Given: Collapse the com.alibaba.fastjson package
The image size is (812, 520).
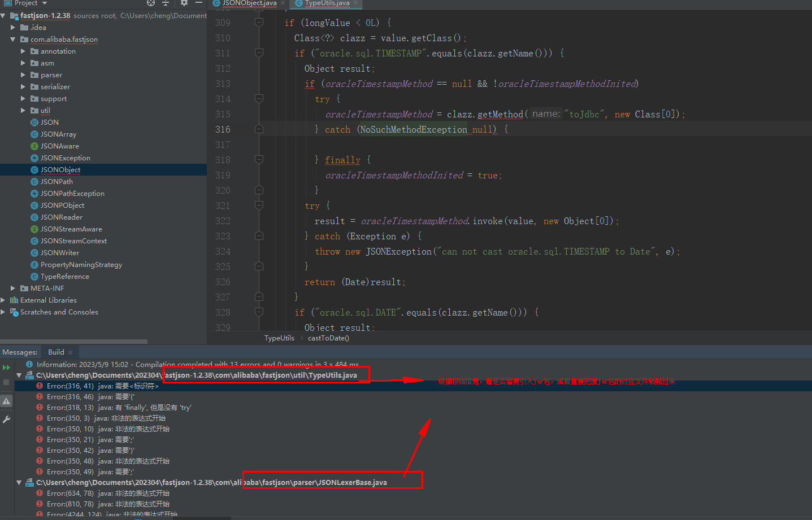Looking at the screenshot, I should [x=13, y=40].
